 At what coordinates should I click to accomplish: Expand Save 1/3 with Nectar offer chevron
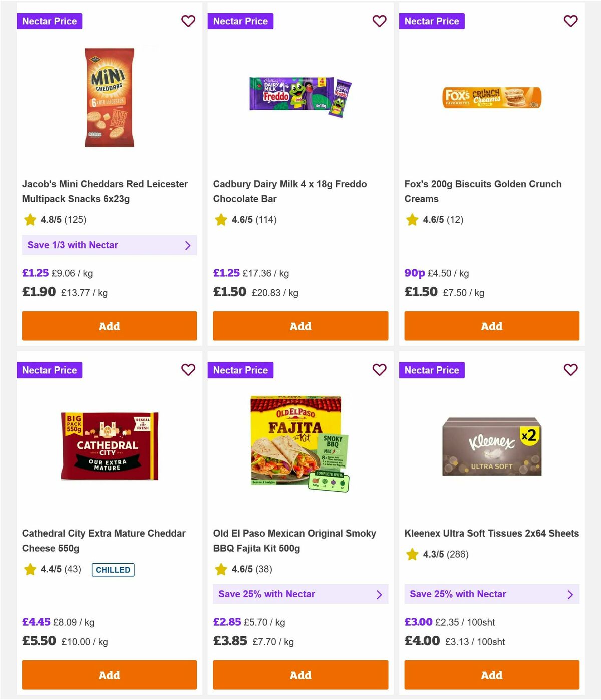[x=188, y=245]
